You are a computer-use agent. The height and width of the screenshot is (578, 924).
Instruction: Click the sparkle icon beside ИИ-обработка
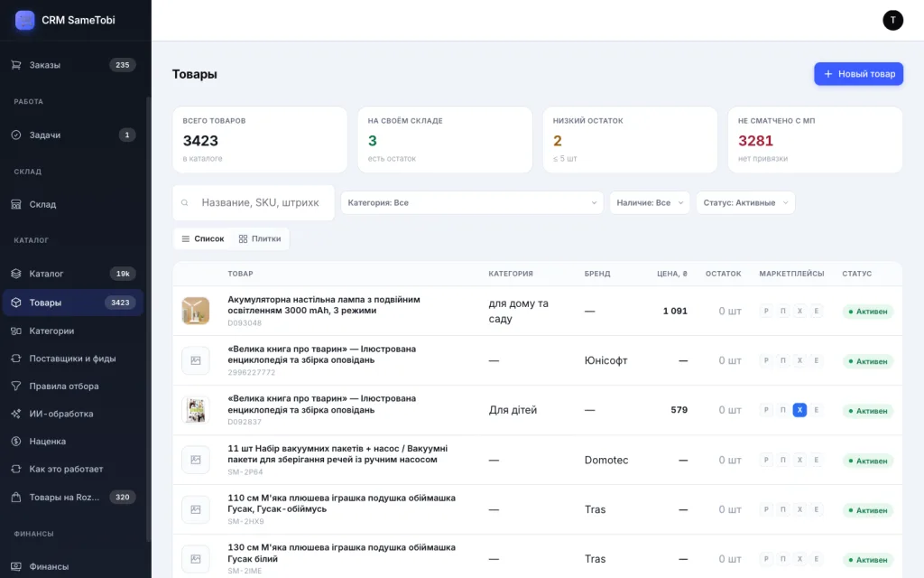[16, 414]
